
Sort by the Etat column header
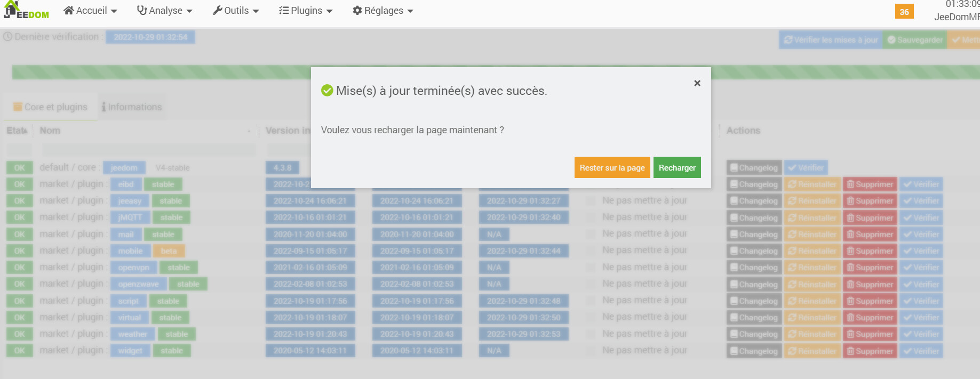point(17,131)
